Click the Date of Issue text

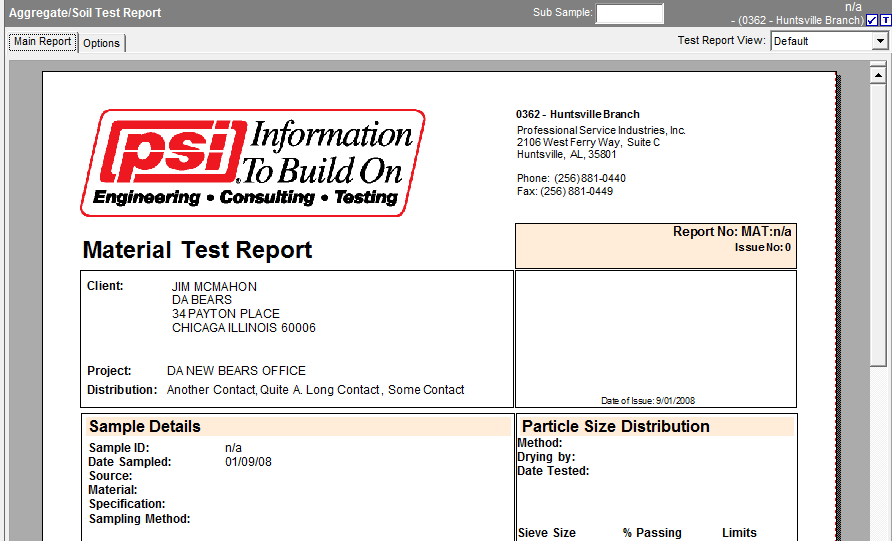coord(647,401)
